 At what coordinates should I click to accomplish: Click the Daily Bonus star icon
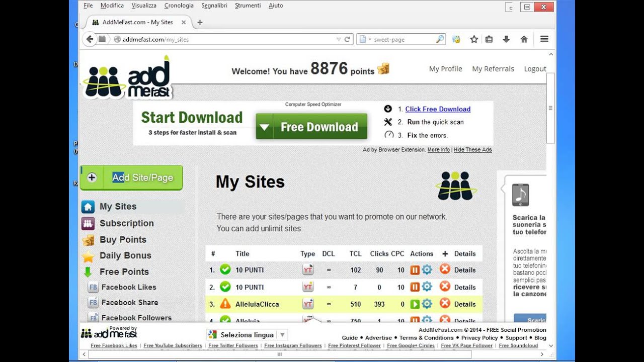click(x=88, y=256)
